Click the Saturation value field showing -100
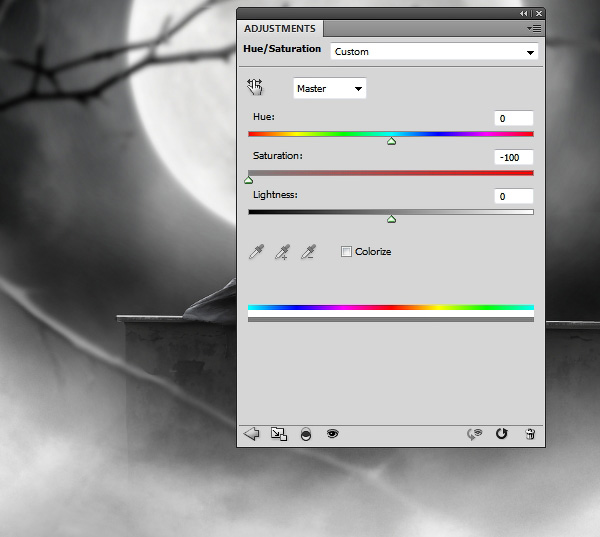 (x=514, y=157)
